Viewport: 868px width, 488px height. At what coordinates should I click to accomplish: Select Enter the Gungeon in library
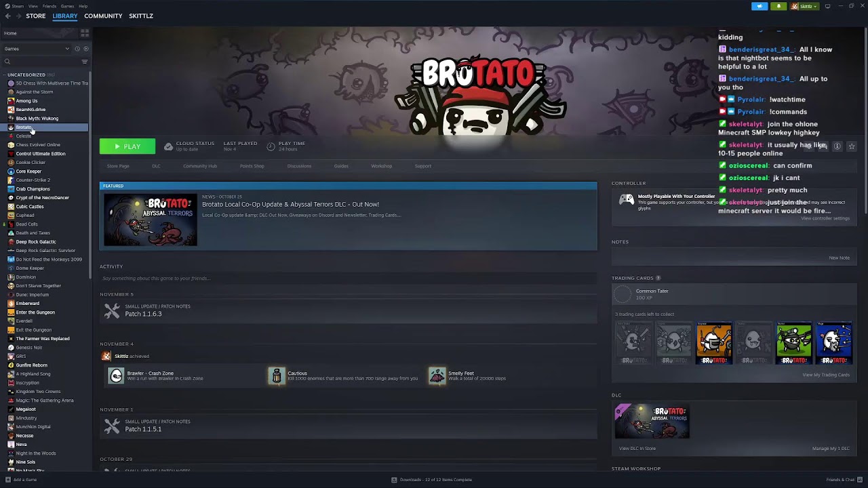35,312
